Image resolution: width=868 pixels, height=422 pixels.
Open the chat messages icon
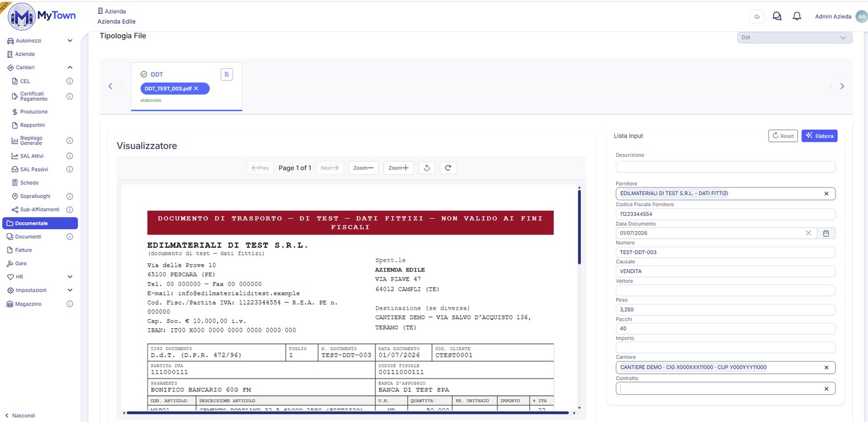777,16
